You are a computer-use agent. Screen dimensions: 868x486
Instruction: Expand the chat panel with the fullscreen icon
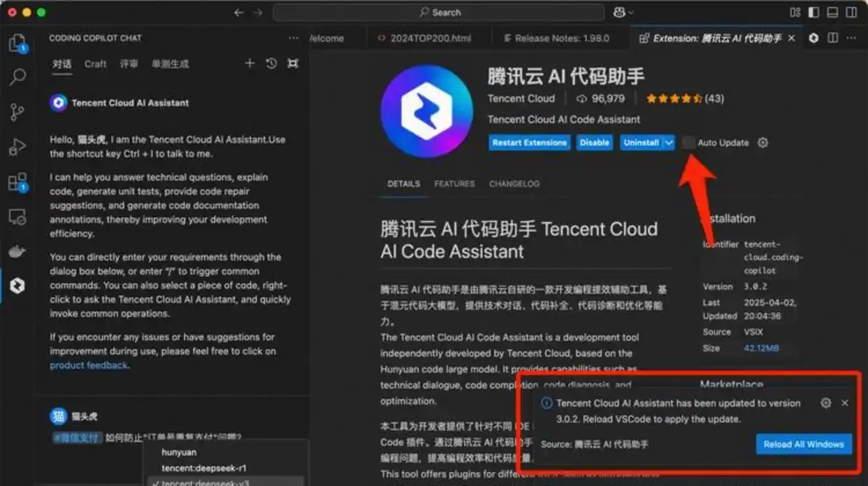pos(293,63)
